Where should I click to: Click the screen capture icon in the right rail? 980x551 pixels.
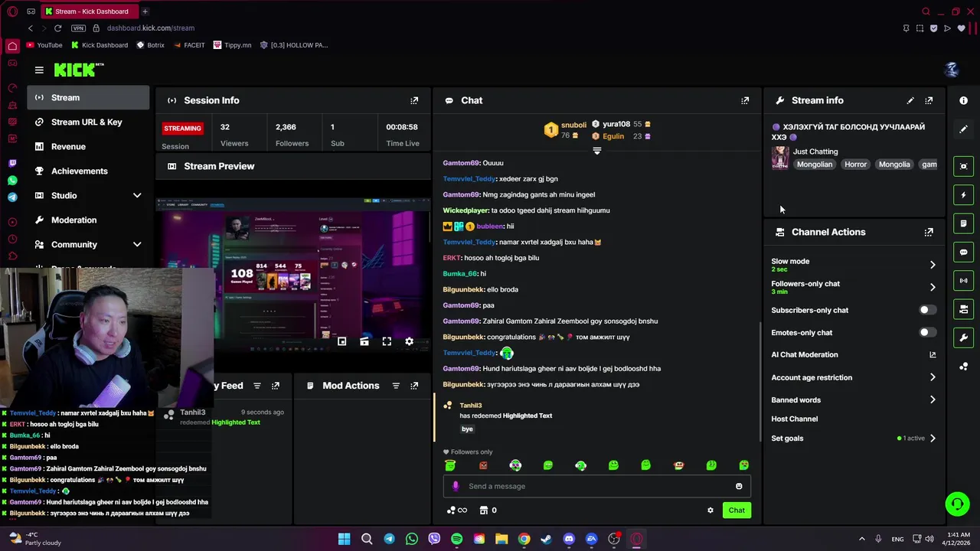963,166
